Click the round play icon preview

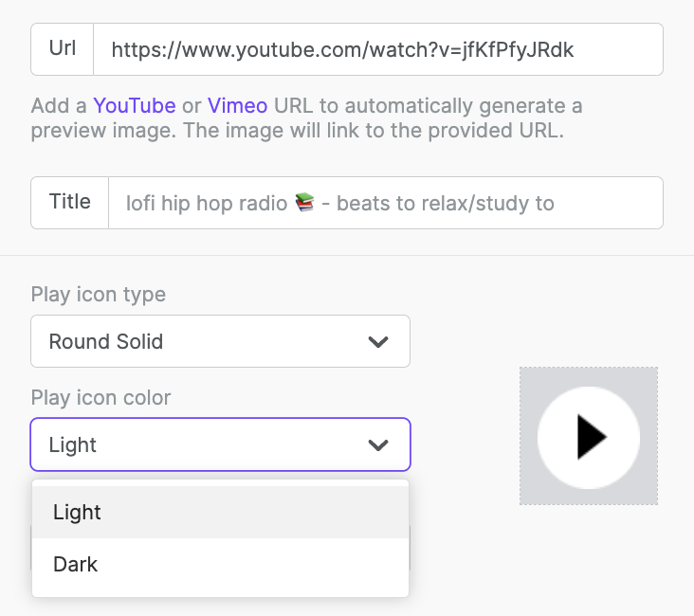pos(589,437)
